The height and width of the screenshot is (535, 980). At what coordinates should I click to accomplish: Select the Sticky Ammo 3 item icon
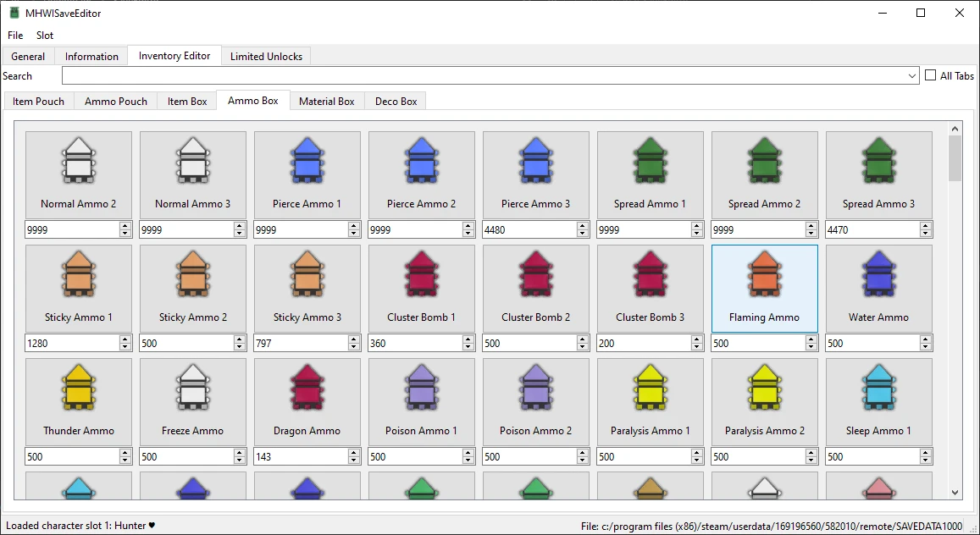coord(307,274)
